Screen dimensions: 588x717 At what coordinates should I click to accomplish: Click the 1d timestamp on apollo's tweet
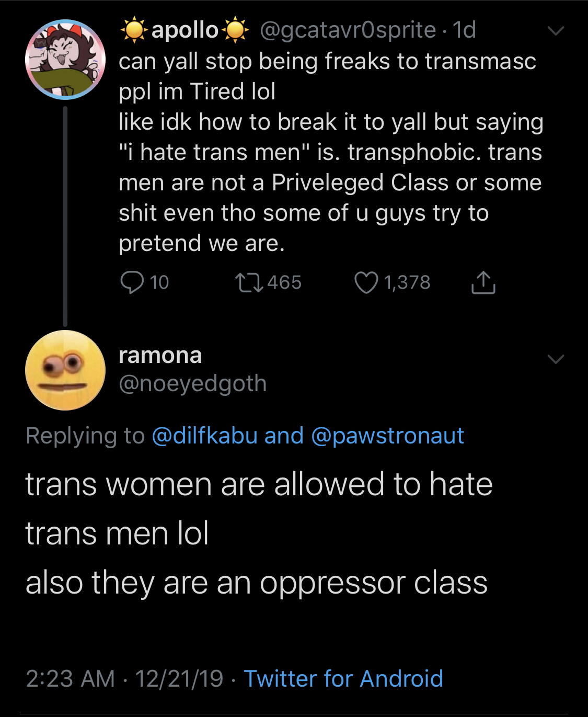(465, 30)
